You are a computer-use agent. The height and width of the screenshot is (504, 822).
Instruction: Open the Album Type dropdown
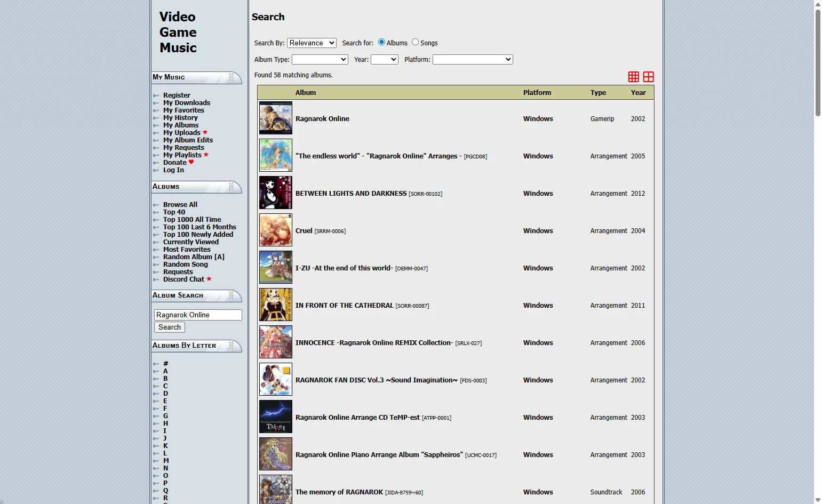click(x=320, y=59)
